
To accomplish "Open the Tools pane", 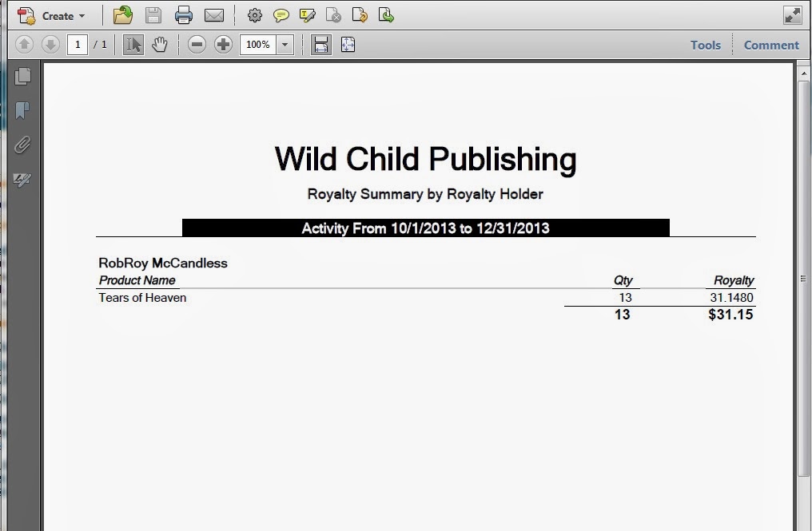I will pyautogui.click(x=706, y=45).
